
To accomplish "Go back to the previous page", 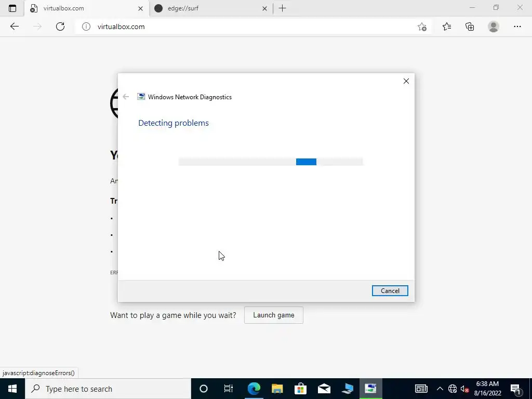I will 14,26.
